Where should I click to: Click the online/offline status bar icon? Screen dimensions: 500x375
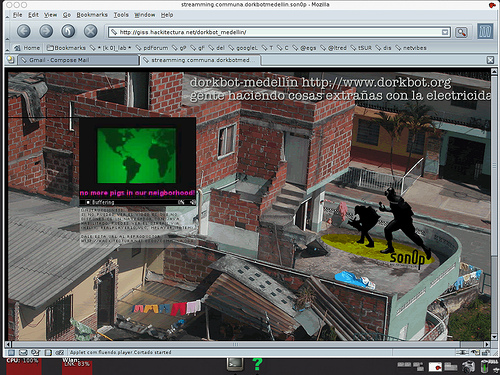tap(462, 353)
